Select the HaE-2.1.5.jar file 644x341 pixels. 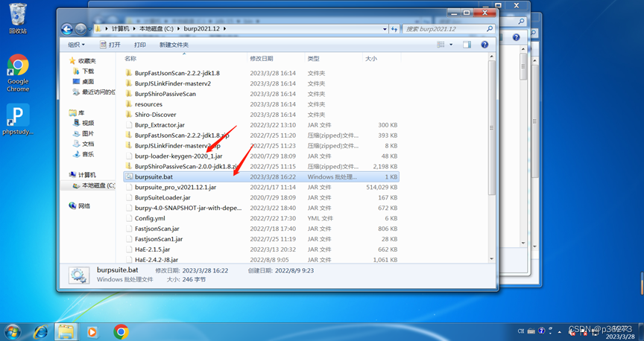click(x=152, y=249)
